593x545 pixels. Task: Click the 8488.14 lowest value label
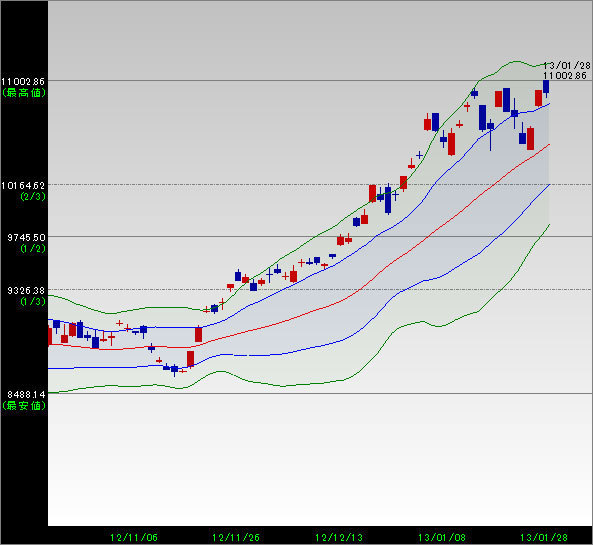coord(26,394)
